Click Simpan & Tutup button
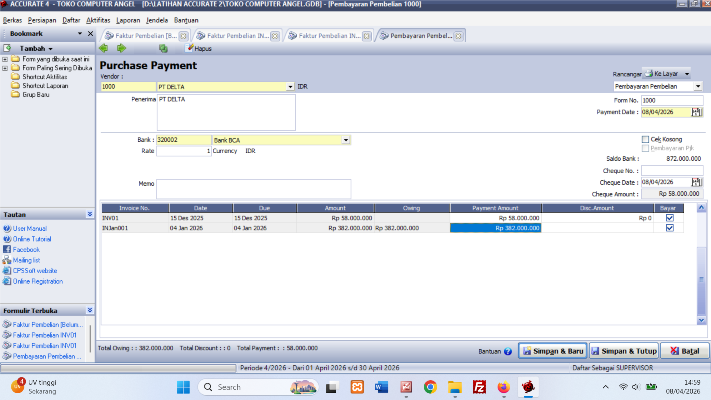 click(x=624, y=351)
